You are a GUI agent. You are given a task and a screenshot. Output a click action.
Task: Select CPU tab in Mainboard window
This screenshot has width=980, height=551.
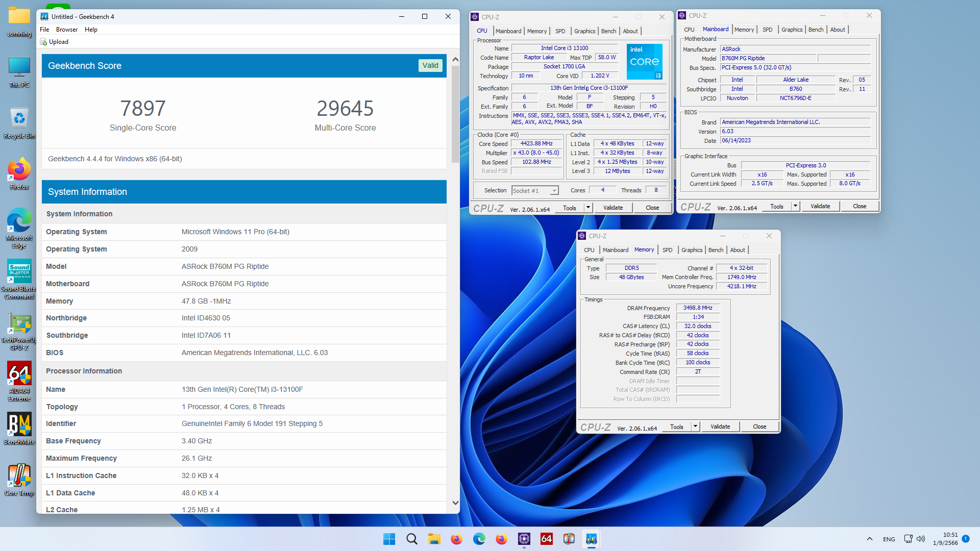pyautogui.click(x=689, y=30)
